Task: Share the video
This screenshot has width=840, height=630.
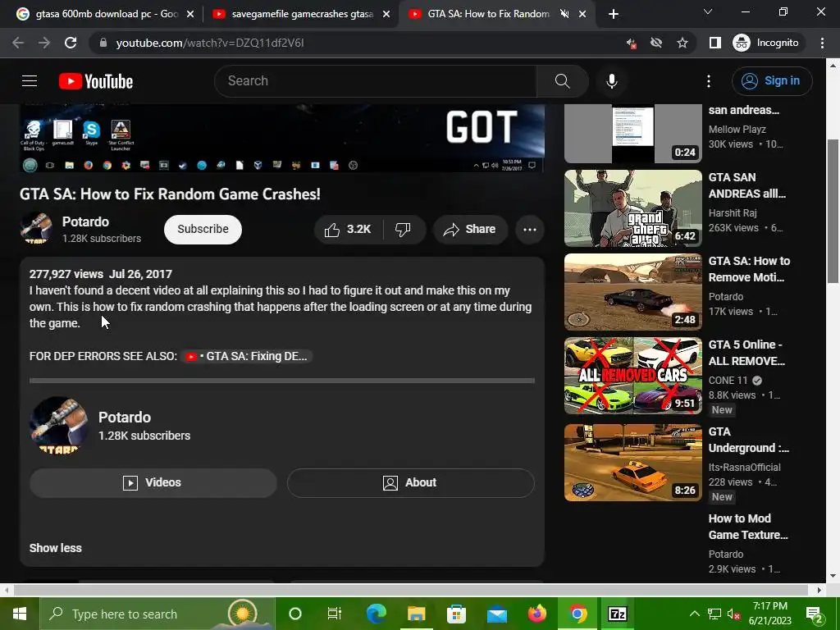Action: tap(470, 230)
